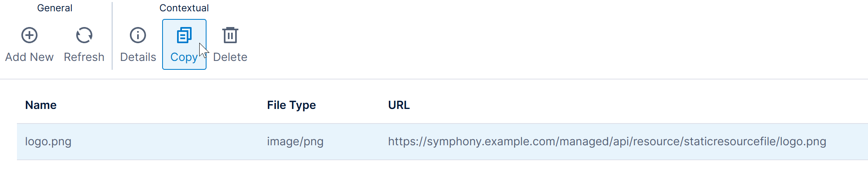Click the URL column header

coord(399,105)
